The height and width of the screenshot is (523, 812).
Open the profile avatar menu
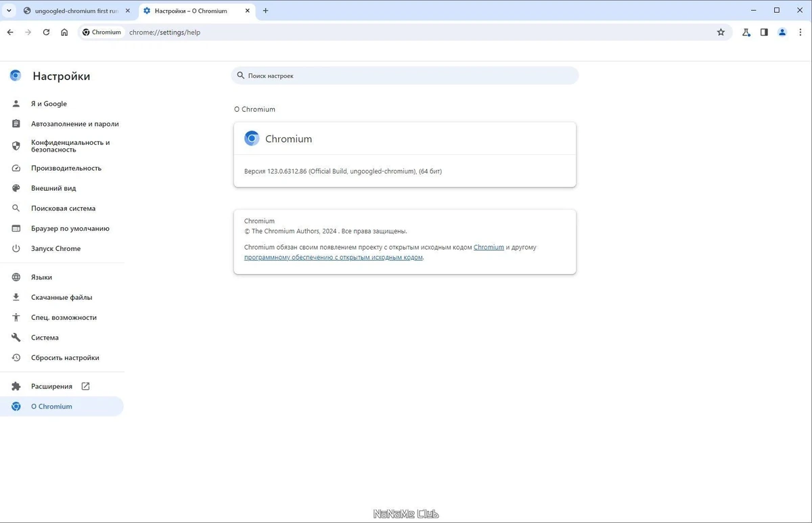pyautogui.click(x=782, y=32)
